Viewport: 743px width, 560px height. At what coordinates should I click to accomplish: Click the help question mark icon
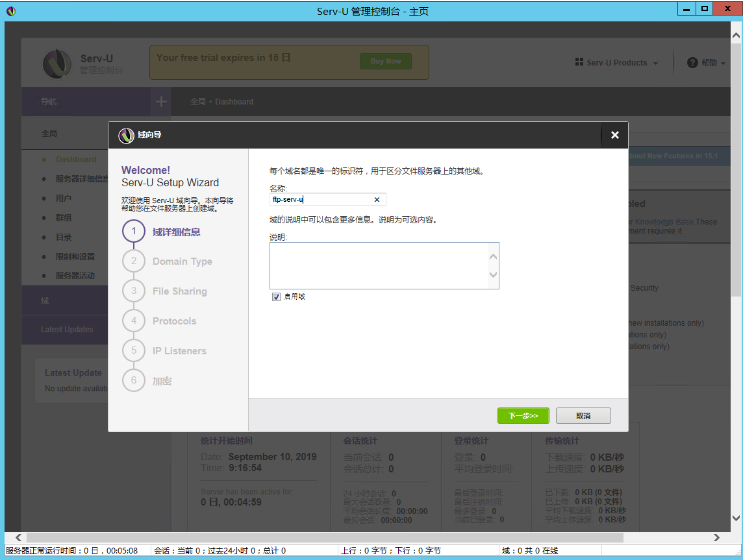692,62
